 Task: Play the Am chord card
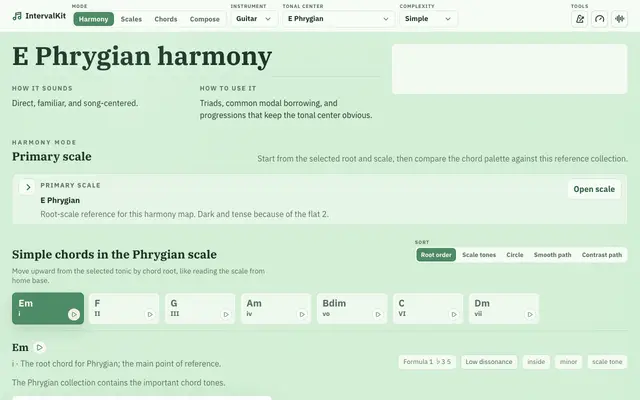(302, 314)
